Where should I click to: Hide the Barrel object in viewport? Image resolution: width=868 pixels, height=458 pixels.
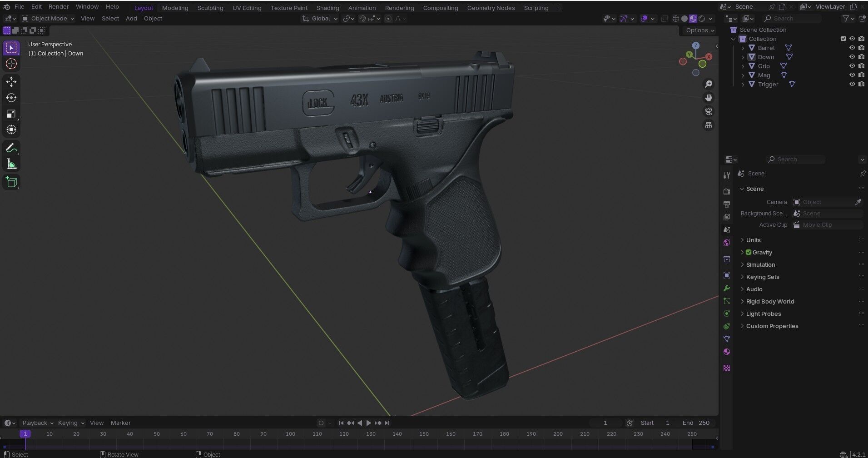852,48
